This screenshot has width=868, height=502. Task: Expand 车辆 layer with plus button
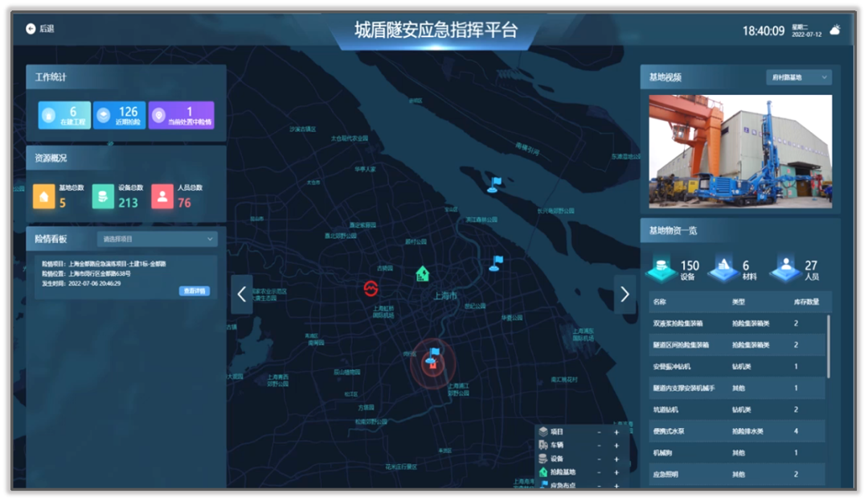pos(616,446)
